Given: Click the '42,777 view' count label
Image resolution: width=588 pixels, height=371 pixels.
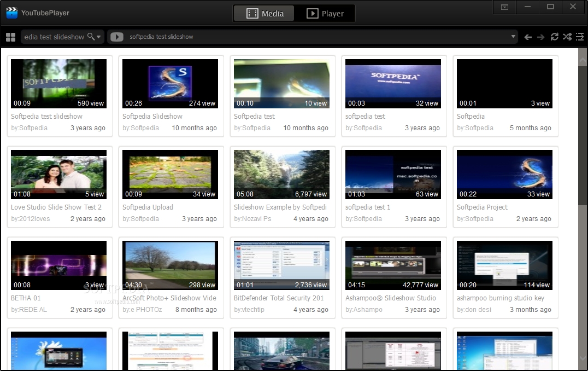Looking at the screenshot, I should tap(420, 285).
